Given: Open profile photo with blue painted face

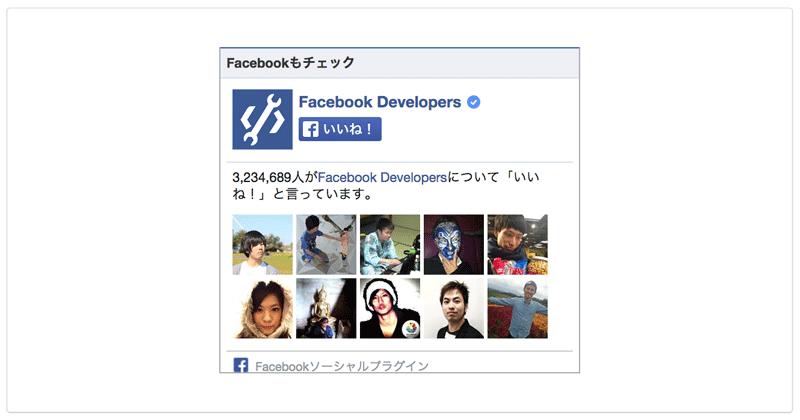Looking at the screenshot, I should tap(454, 244).
